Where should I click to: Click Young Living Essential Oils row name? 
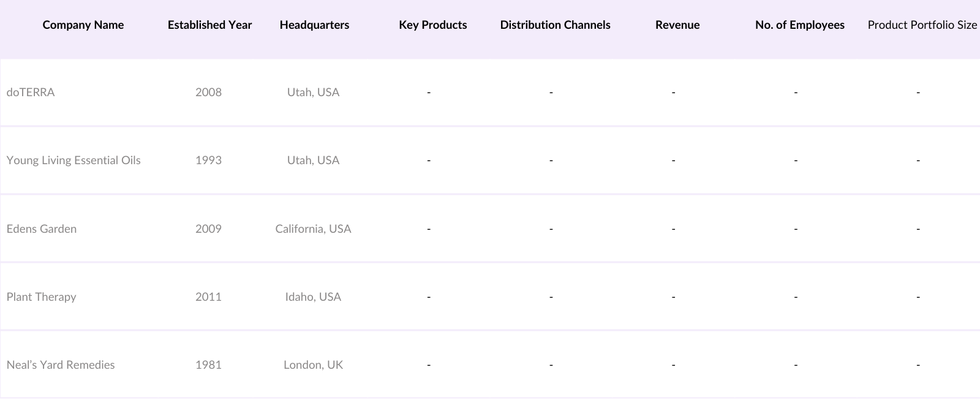point(73,160)
